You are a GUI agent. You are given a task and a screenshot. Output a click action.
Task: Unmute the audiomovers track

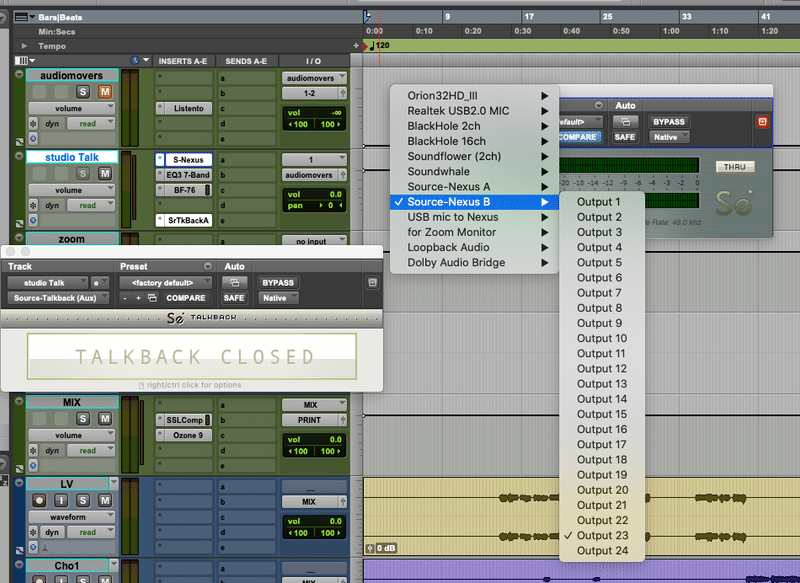(x=105, y=92)
